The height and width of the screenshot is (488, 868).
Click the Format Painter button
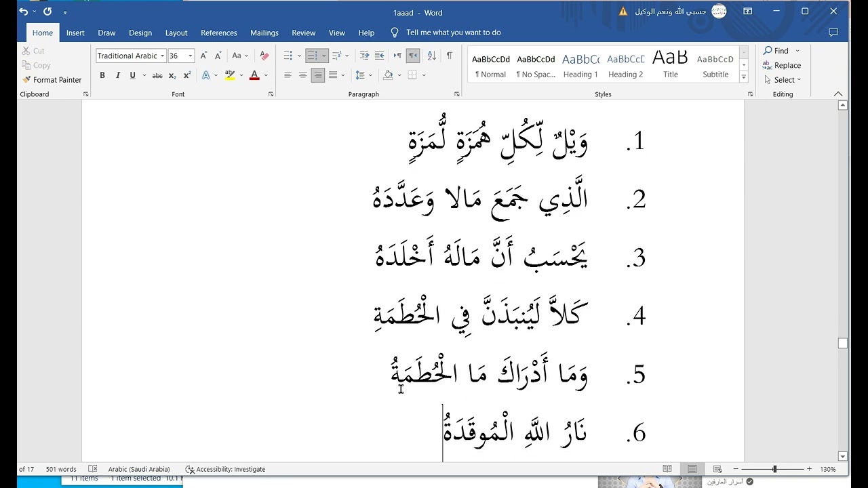point(52,80)
